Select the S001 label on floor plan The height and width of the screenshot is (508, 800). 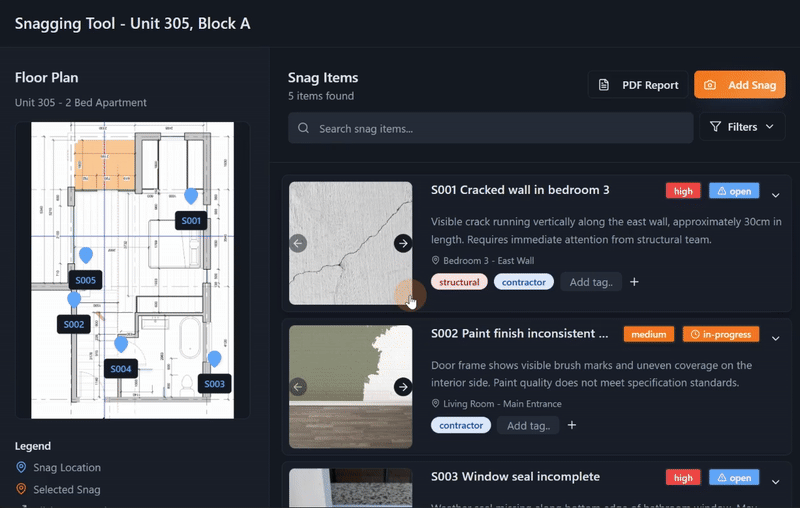click(191, 221)
